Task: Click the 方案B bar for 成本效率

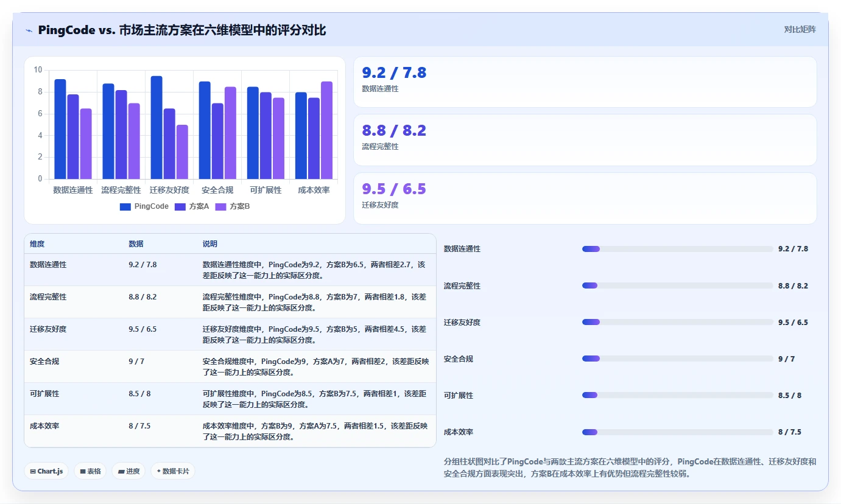Action: pos(326,130)
